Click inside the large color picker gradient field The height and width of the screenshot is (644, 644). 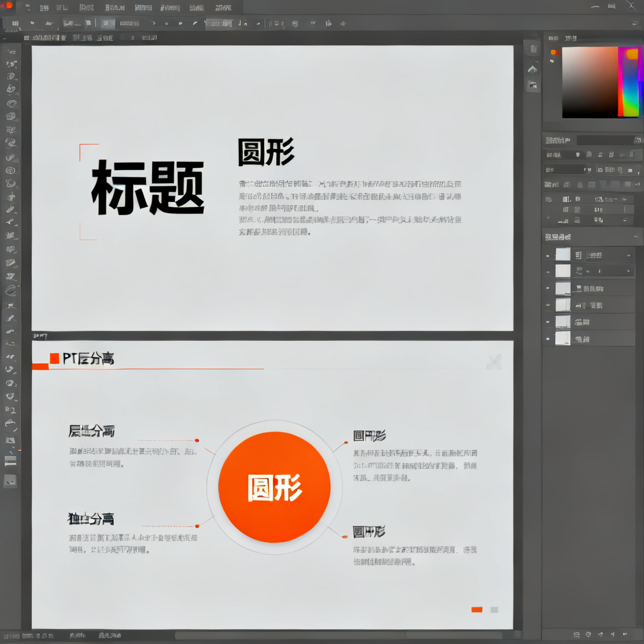(590, 82)
